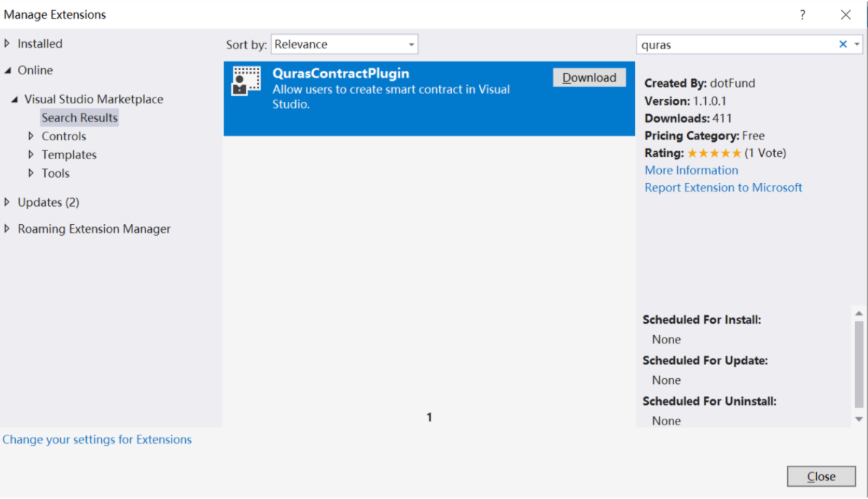
Task: Click the five-star rating icons
Action: pyautogui.click(x=714, y=153)
